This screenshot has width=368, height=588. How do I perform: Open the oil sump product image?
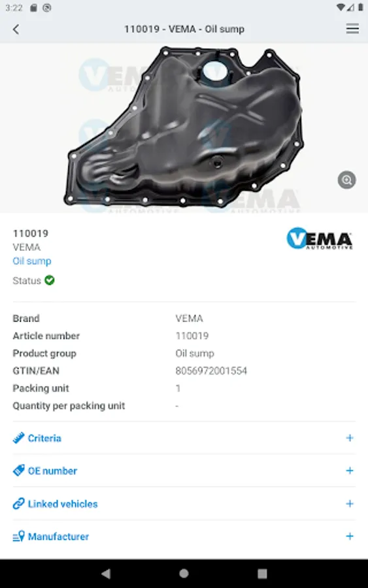click(184, 127)
